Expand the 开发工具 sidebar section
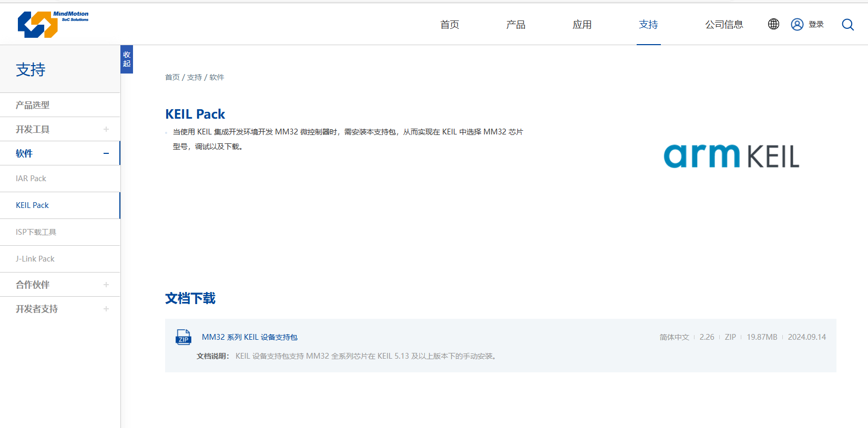 [x=106, y=129]
